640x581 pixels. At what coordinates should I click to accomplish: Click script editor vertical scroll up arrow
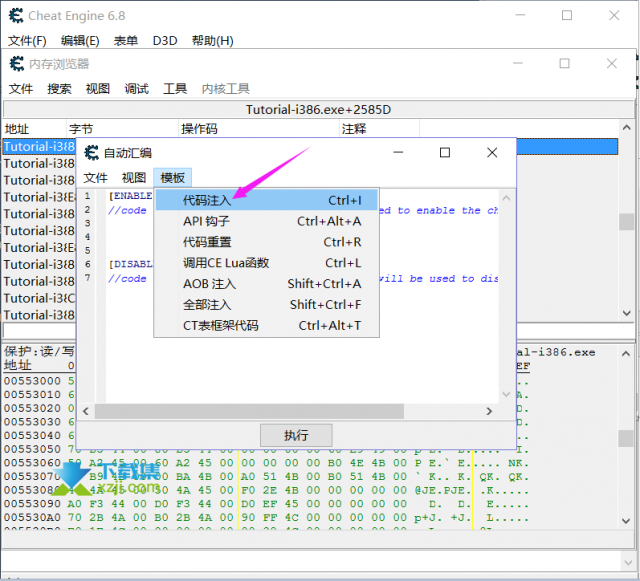pos(507,198)
